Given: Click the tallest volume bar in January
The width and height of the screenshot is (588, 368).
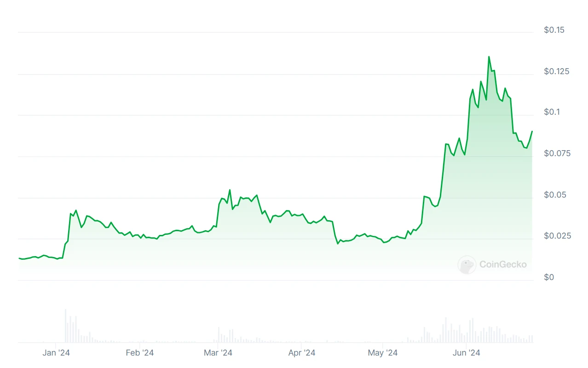Looking at the screenshot, I should click(65, 325).
